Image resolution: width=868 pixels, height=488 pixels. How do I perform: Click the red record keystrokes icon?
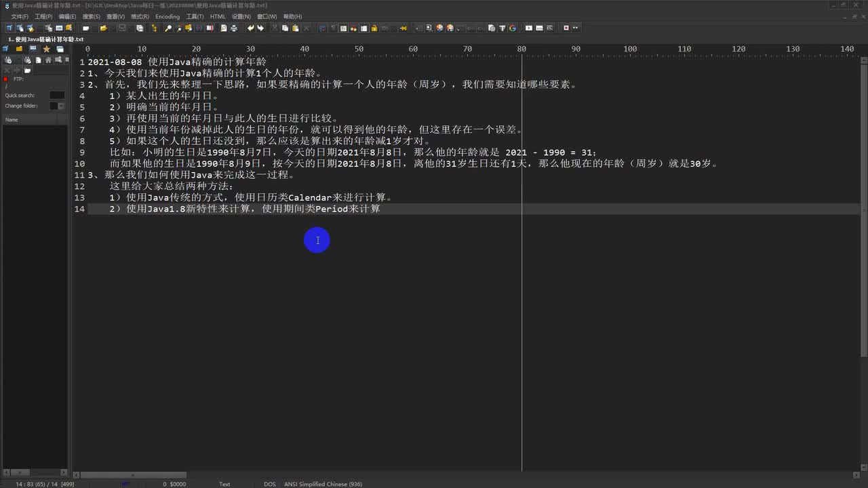(566, 28)
